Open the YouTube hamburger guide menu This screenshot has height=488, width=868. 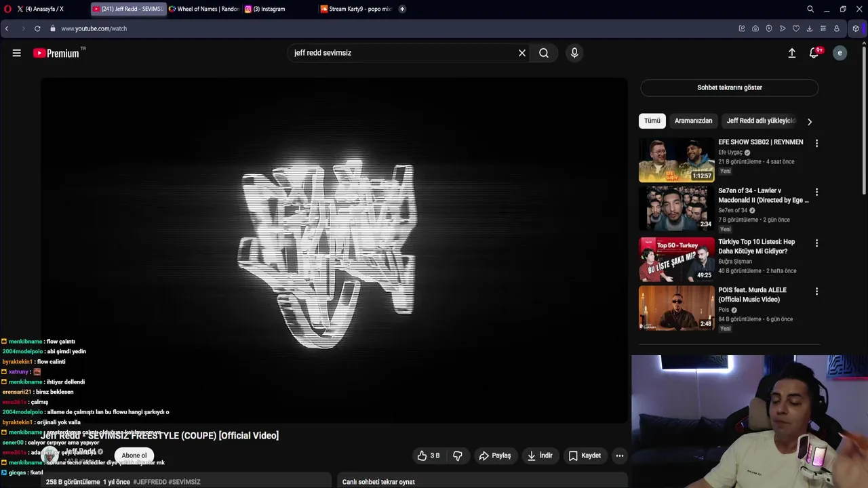16,53
